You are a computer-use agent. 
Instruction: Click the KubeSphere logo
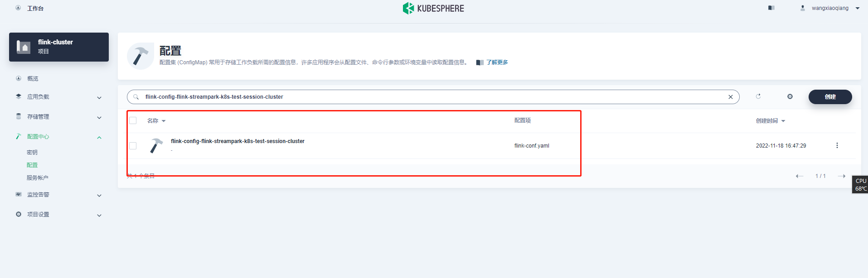pyautogui.click(x=433, y=8)
